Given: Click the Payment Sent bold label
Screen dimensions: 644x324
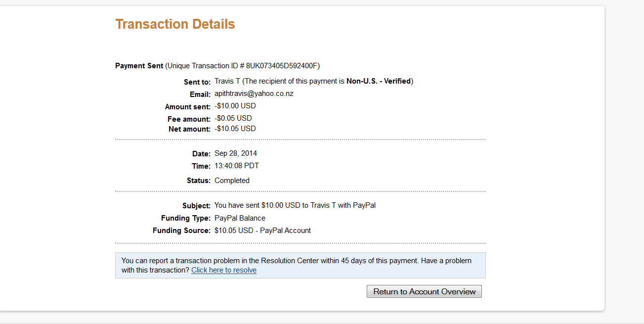Looking at the screenshot, I should click(x=139, y=66).
